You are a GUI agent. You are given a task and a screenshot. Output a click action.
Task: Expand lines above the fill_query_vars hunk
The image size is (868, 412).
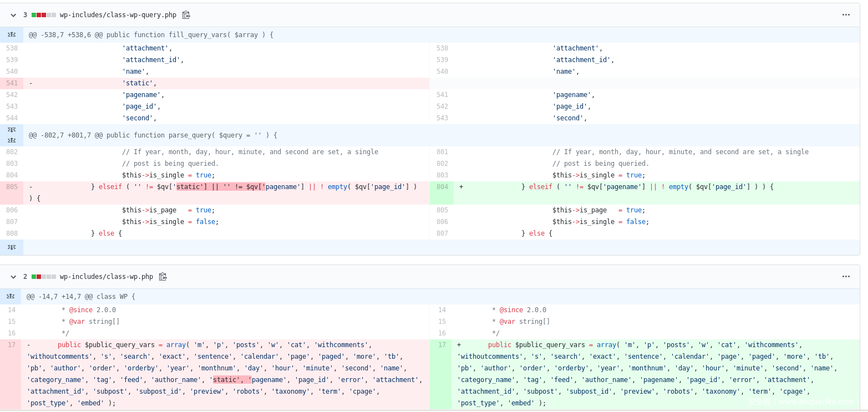(12, 35)
